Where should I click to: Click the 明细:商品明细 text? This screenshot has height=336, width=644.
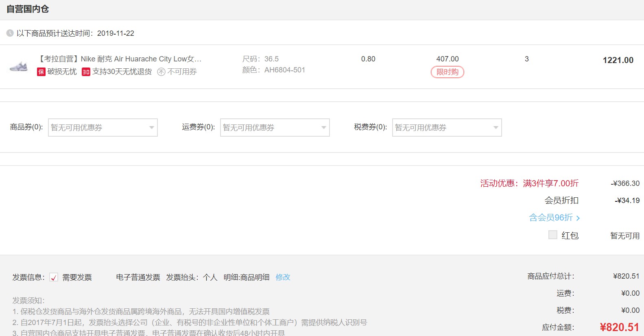pos(246,277)
